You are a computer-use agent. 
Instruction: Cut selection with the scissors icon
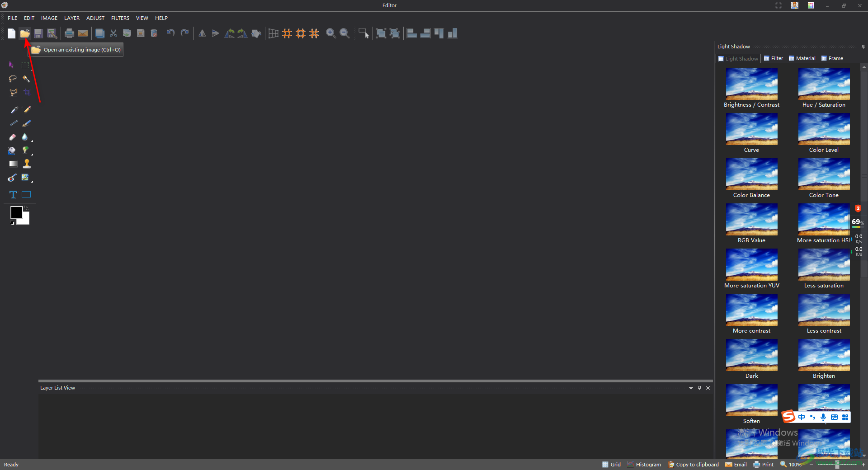[113, 33]
